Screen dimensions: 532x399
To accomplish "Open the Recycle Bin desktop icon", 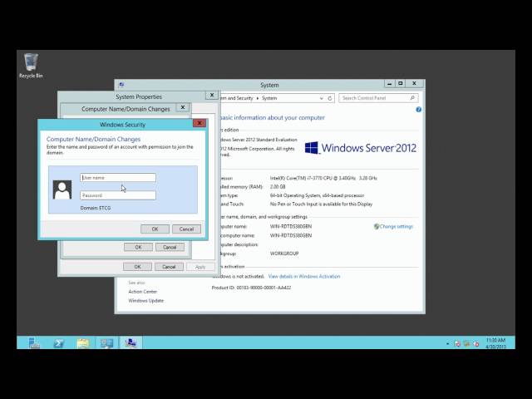I will 31,66.
